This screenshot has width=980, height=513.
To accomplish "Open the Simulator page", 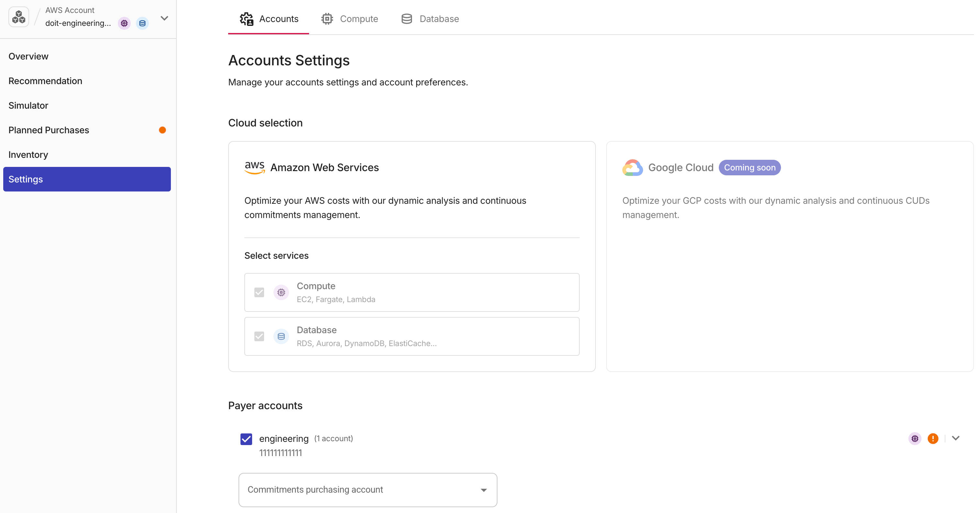I will 28,105.
